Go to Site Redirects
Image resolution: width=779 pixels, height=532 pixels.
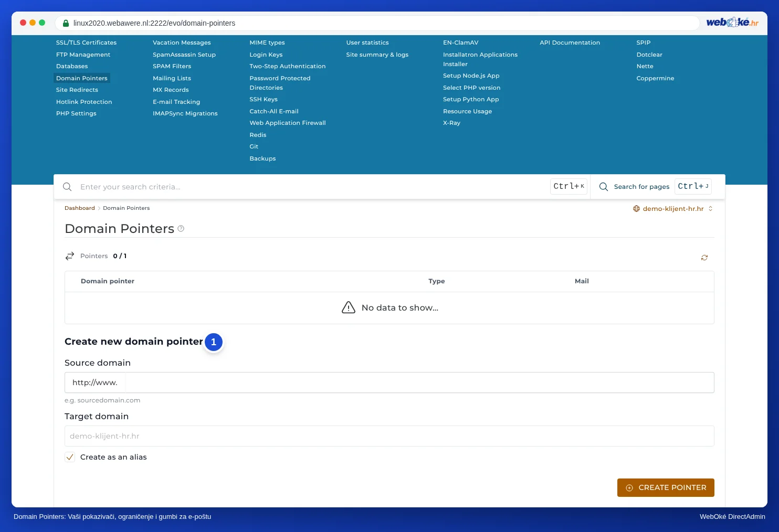coord(77,90)
